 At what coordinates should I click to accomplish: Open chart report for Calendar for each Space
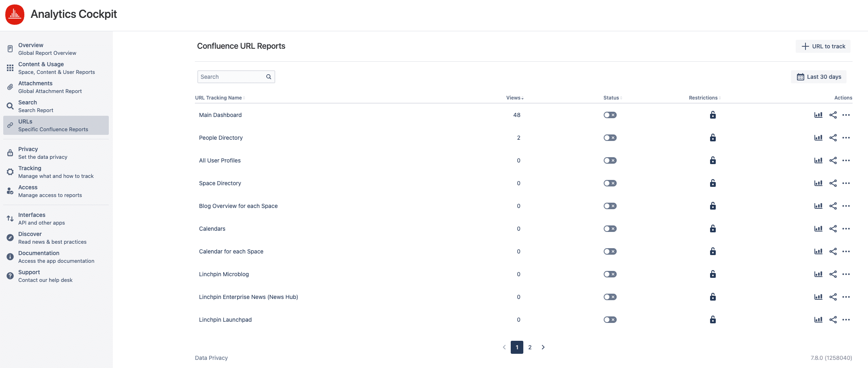tap(818, 251)
